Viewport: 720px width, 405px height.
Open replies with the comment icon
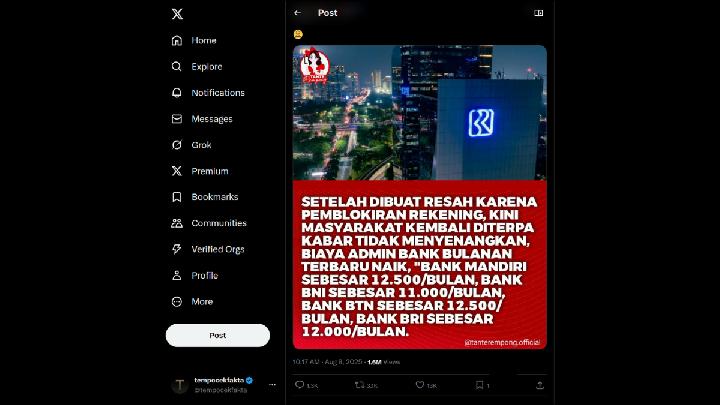299,385
